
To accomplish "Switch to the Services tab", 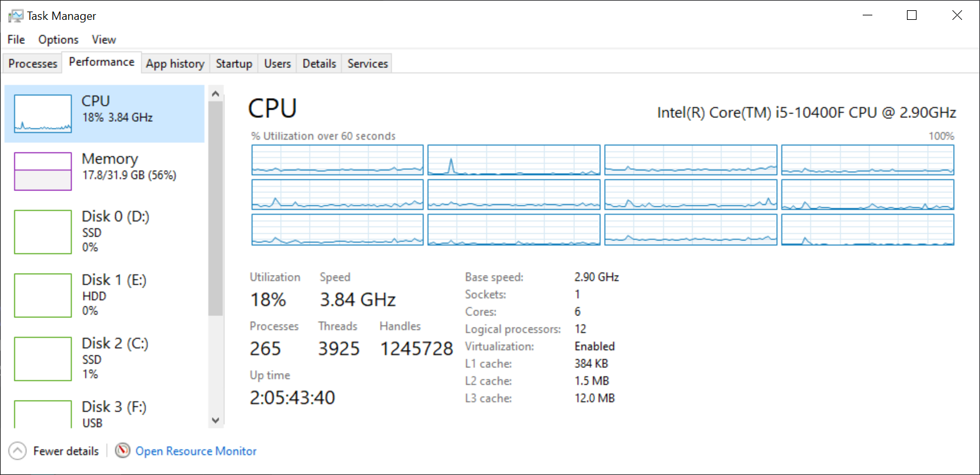I will (368, 63).
